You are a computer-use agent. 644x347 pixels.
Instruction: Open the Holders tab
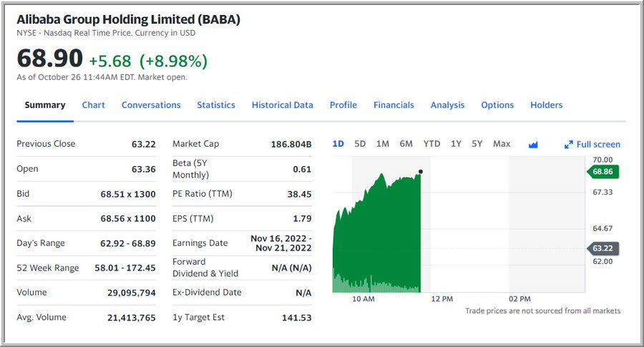[x=547, y=105]
